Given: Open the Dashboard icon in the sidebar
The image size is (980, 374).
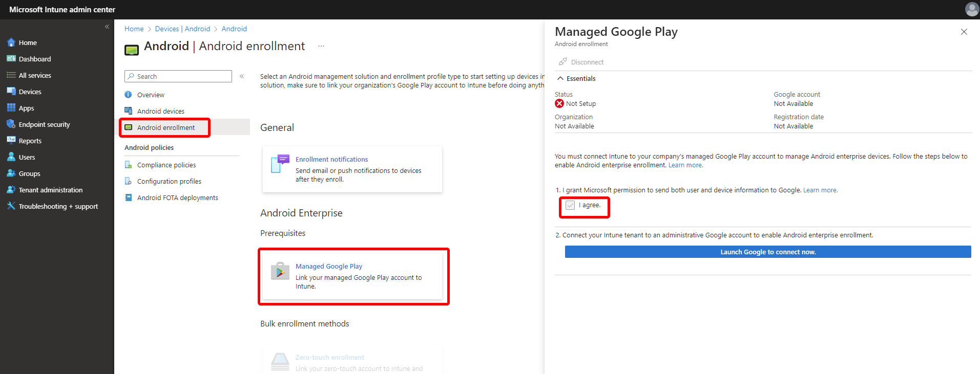Looking at the screenshot, I should 11,59.
